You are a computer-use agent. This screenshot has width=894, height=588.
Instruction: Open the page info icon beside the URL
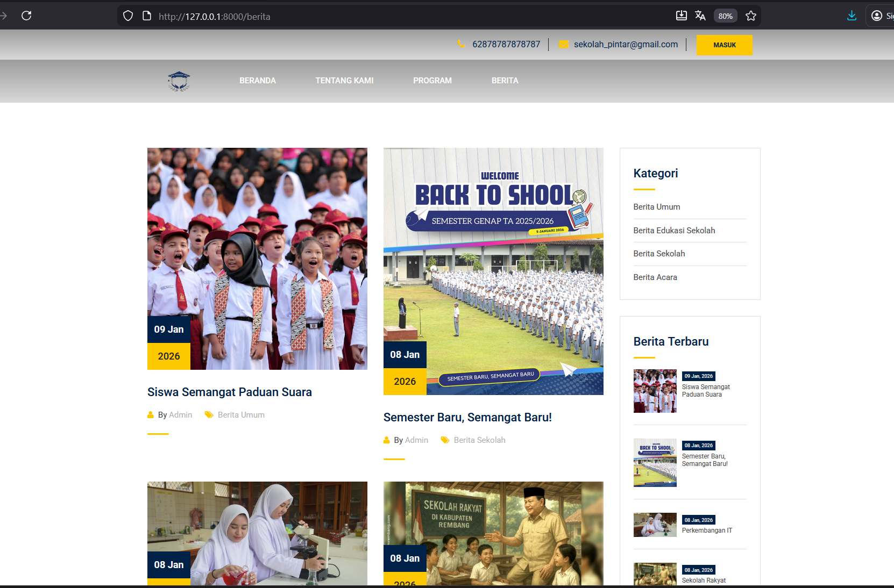pos(147,16)
